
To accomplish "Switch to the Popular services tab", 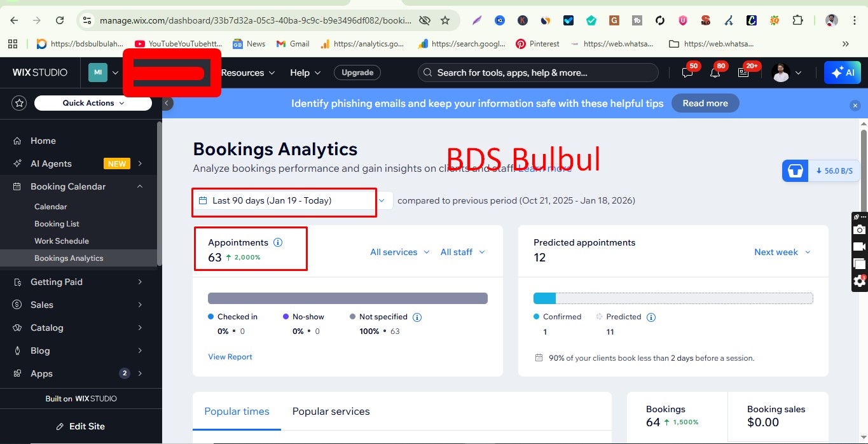I will point(331,412).
